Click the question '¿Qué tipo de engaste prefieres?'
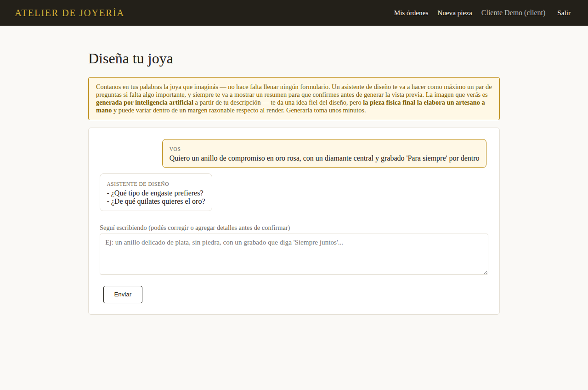 click(x=155, y=193)
